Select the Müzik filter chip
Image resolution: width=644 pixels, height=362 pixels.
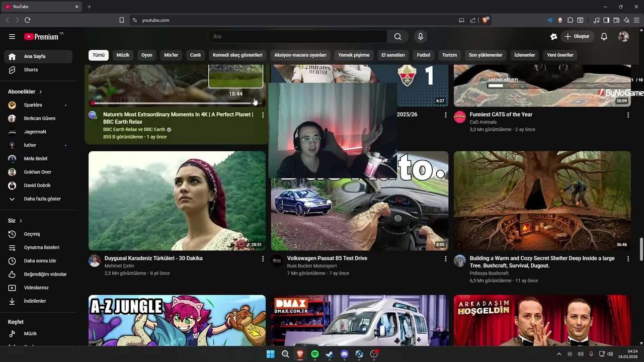tap(123, 55)
